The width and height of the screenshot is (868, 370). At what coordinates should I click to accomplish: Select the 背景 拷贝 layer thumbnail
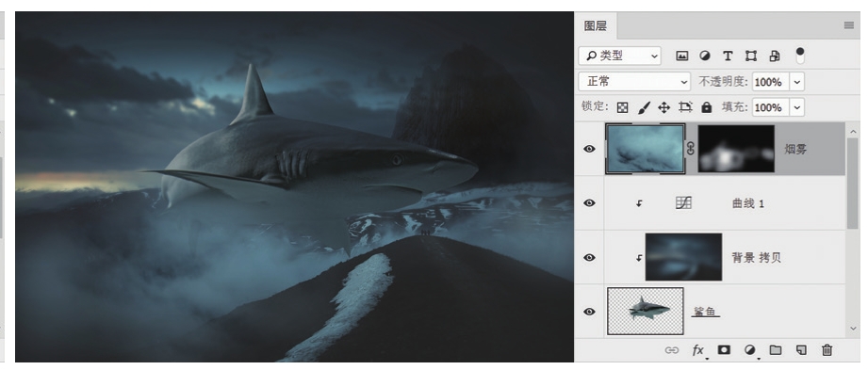(683, 257)
